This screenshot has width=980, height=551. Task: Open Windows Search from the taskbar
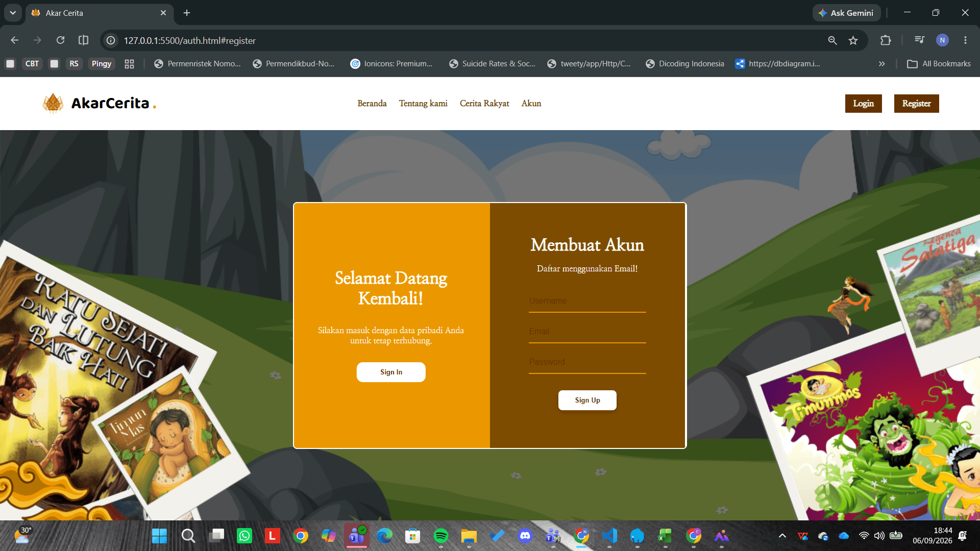point(188,536)
